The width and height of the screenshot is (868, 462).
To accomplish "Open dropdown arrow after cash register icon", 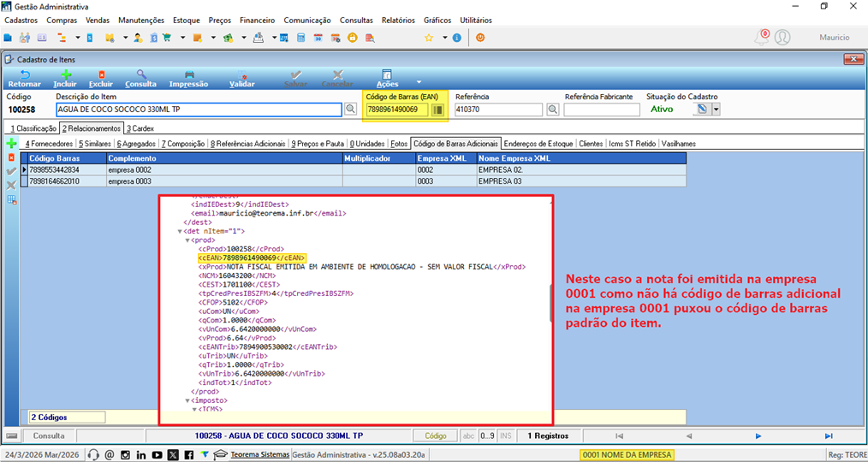I will pos(274,38).
